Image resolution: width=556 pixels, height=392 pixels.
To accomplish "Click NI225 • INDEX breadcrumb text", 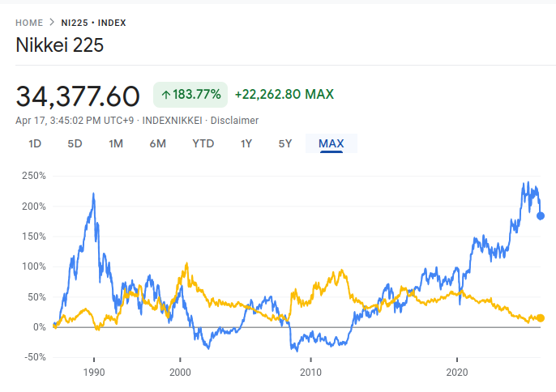I will point(94,23).
